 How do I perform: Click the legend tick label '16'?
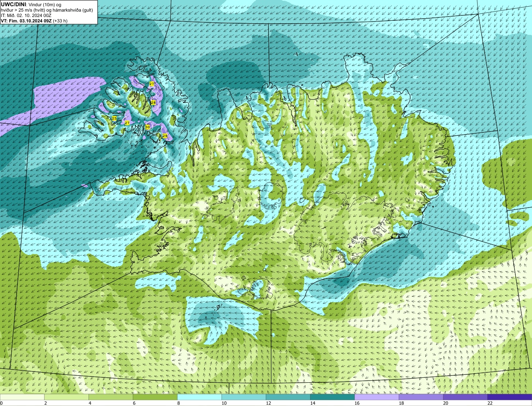(x=357, y=403)
